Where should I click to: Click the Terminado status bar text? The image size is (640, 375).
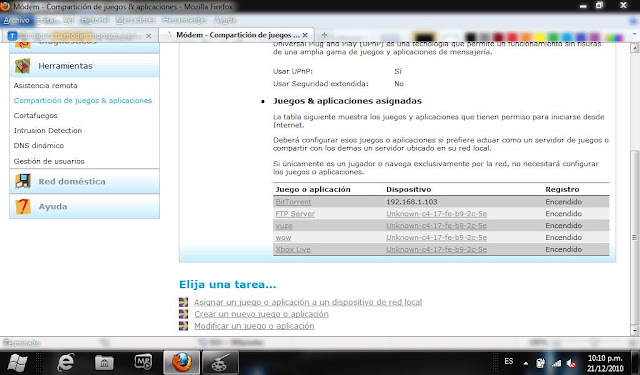tap(21, 343)
